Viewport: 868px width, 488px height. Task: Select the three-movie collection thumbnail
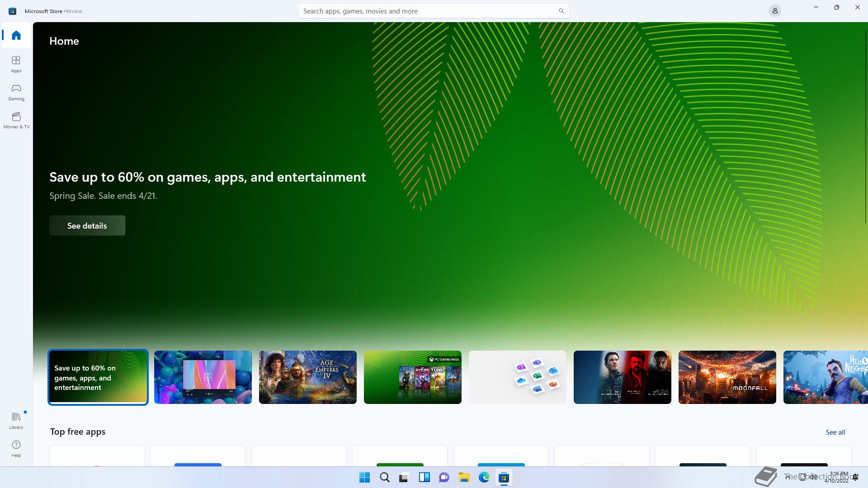tap(623, 377)
